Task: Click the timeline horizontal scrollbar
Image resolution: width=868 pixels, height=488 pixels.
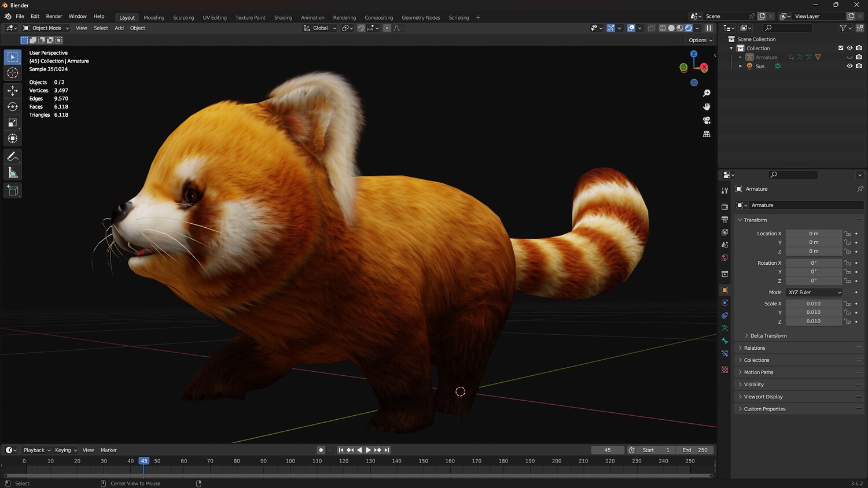Action: pos(358,476)
